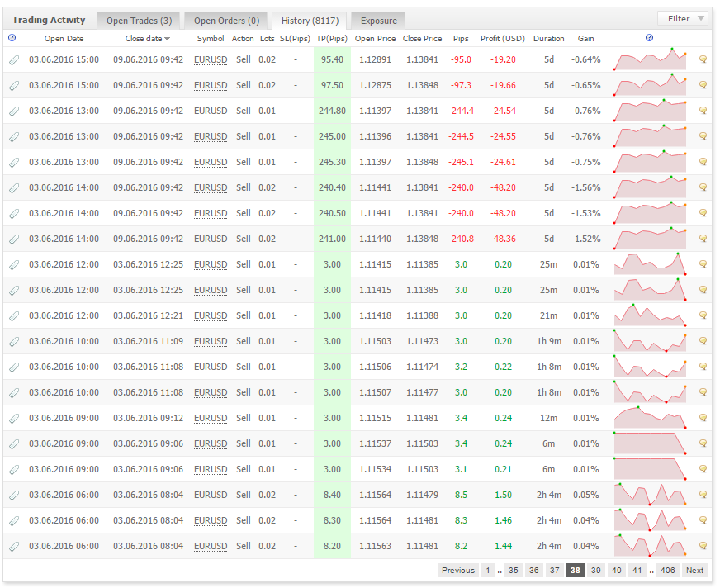Viewport: 720px width, 588px height.
Task: Open the EURUSD link on the 95.40 TP row
Action: pyautogui.click(x=211, y=59)
